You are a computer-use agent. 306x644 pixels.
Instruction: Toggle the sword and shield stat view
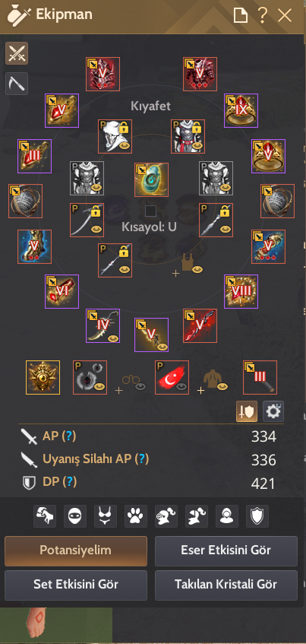pyautogui.click(x=247, y=411)
